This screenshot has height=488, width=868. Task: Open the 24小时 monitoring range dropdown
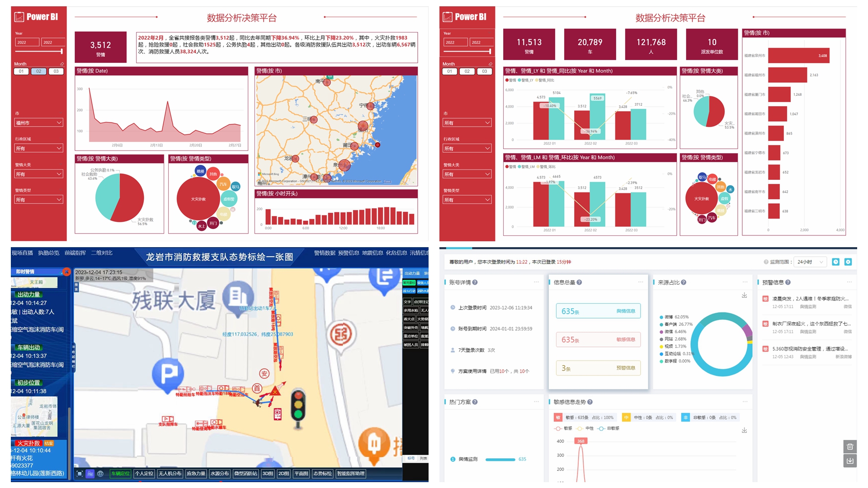click(811, 262)
